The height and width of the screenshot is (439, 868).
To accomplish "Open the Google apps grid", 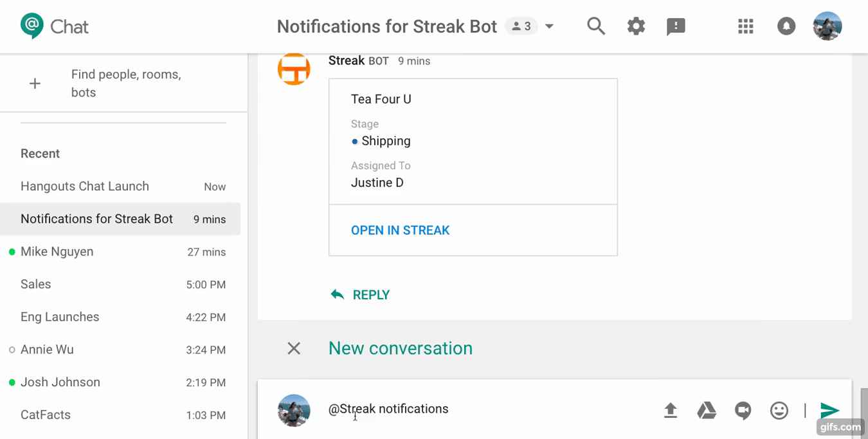I will tap(746, 26).
